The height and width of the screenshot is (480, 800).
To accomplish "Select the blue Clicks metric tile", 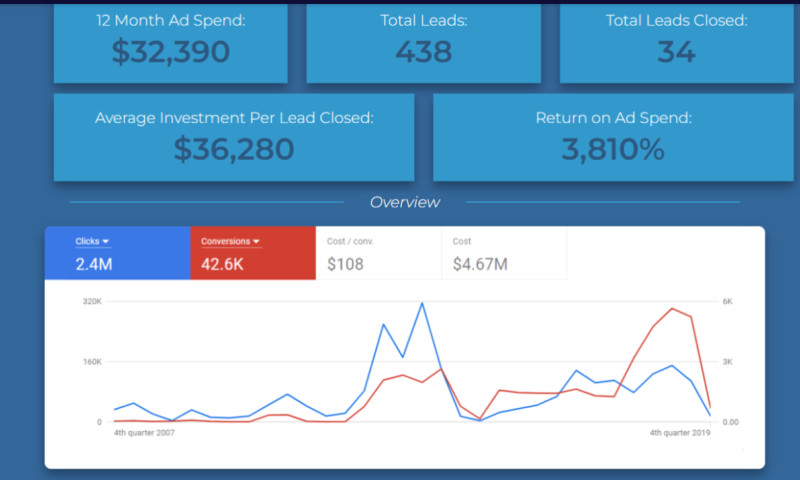I will pos(117,253).
